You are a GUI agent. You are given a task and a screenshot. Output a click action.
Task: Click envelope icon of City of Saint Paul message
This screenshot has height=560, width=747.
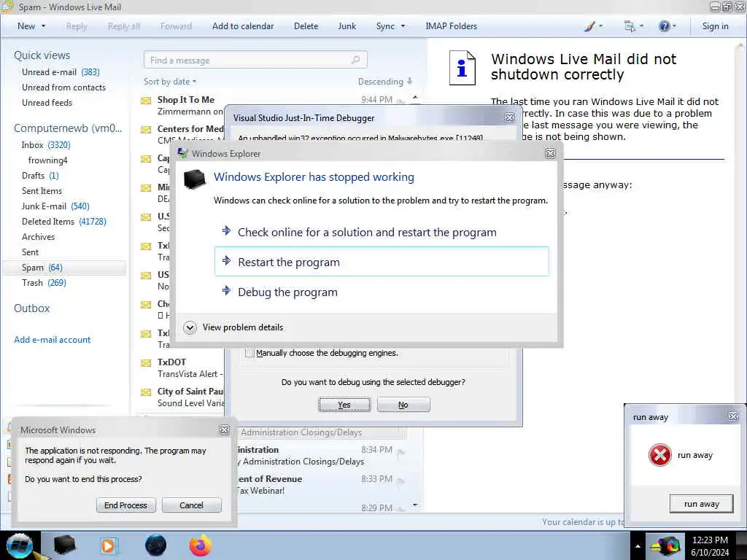tap(146, 392)
